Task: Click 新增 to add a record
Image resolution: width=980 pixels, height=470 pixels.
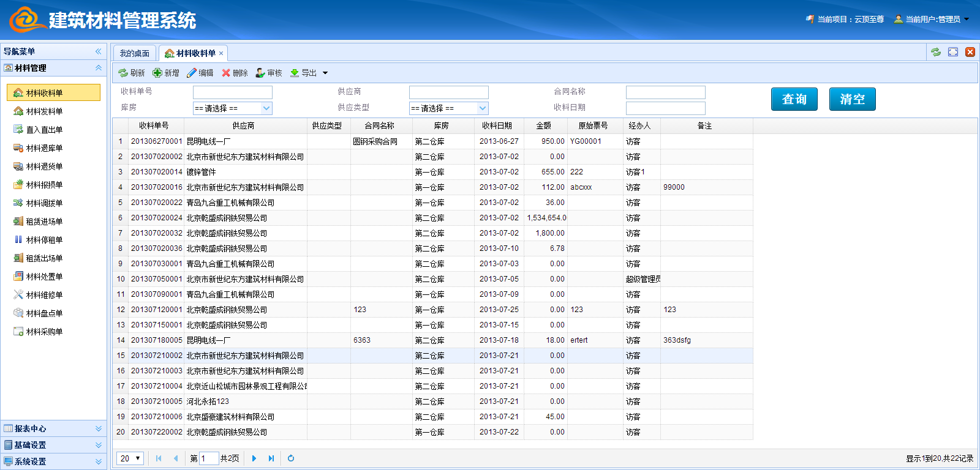Action: point(166,73)
